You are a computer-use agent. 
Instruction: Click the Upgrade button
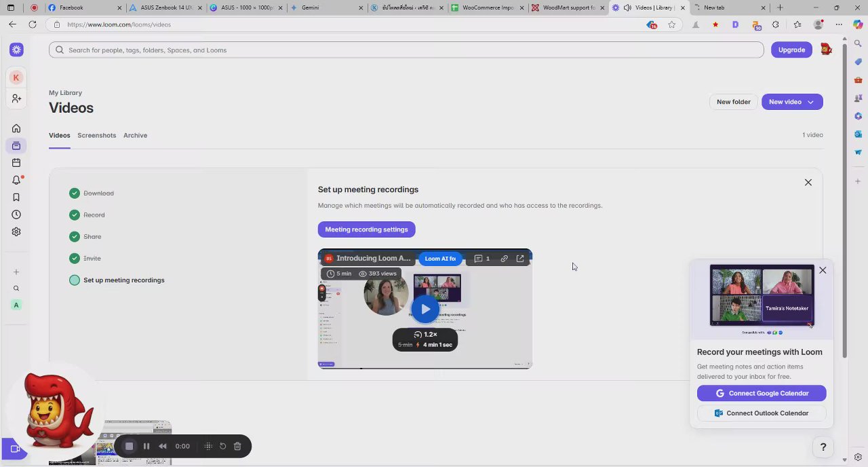[x=791, y=50]
